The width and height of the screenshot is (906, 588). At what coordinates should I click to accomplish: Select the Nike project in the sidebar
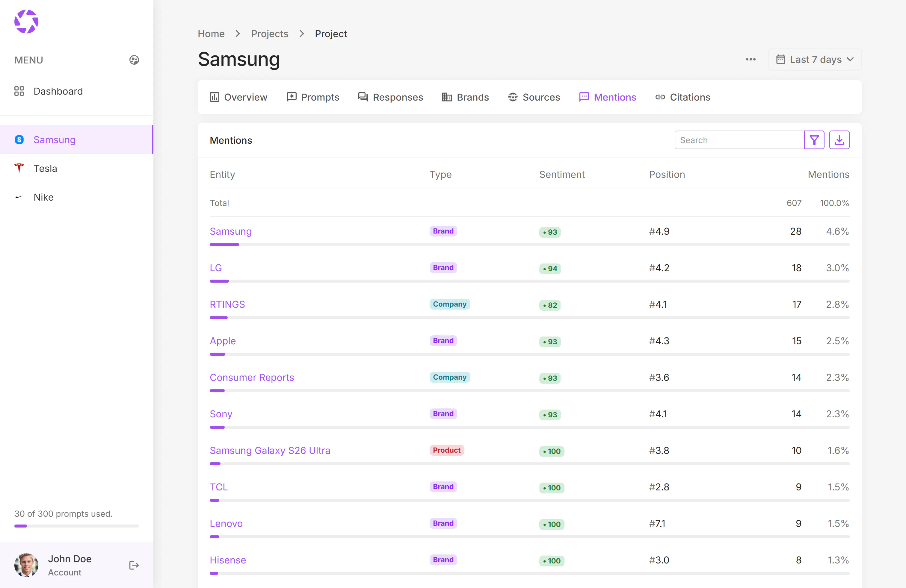click(x=76, y=197)
